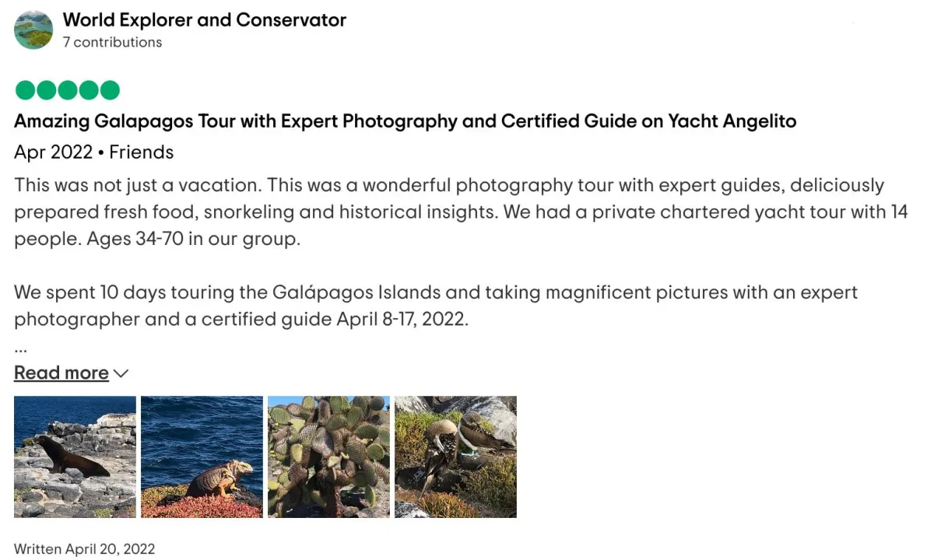Screen dimensions: 934x560
Task: View the prickly pear cactus photo
Action: coord(328,457)
